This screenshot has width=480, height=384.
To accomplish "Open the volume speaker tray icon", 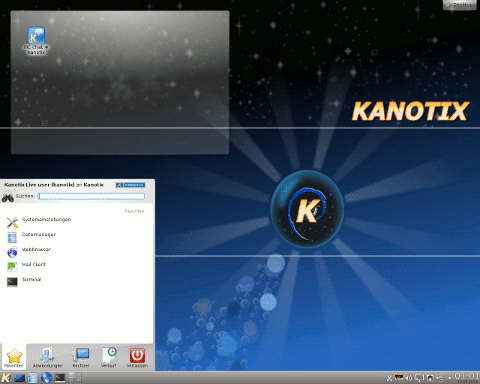I will coord(409,378).
